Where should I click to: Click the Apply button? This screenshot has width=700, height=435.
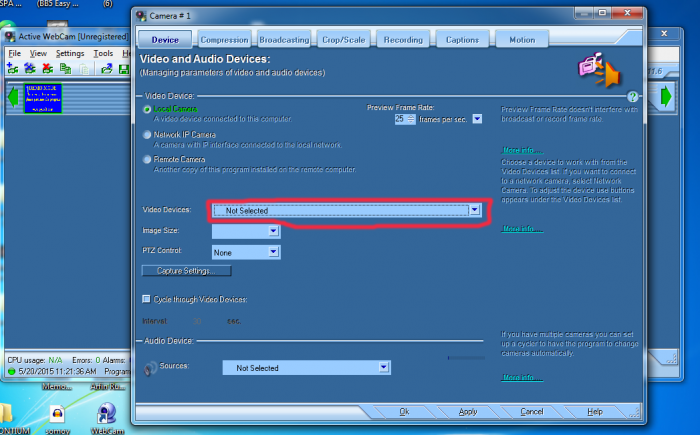pyautogui.click(x=468, y=412)
